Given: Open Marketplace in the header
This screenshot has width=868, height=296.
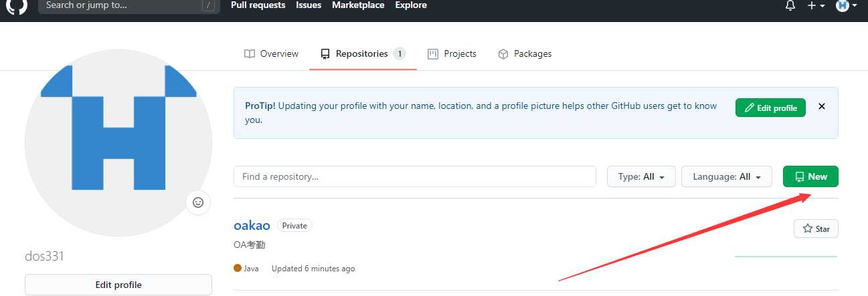Looking at the screenshot, I should tap(358, 5).
